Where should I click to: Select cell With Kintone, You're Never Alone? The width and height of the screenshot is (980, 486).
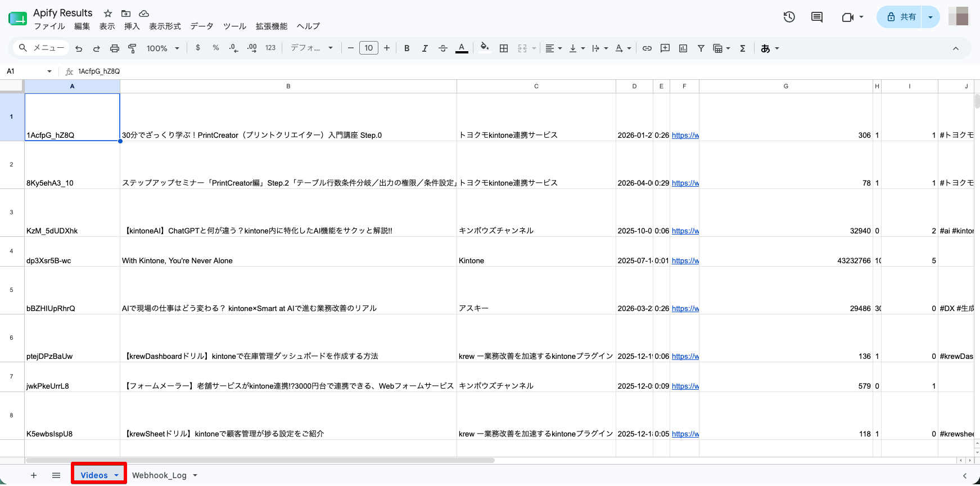click(288, 251)
